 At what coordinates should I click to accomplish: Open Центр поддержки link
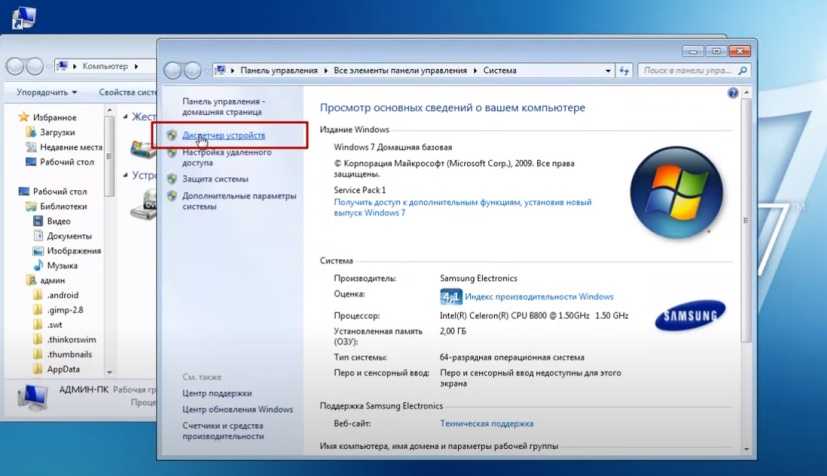click(x=217, y=394)
